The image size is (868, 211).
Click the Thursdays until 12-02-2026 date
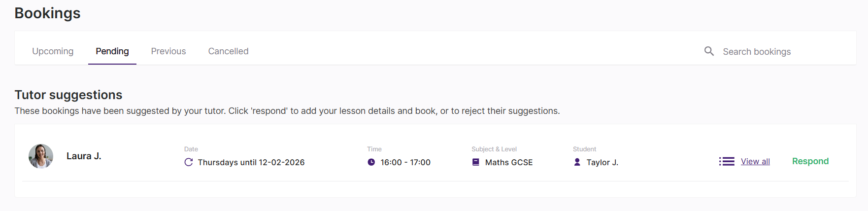point(251,162)
